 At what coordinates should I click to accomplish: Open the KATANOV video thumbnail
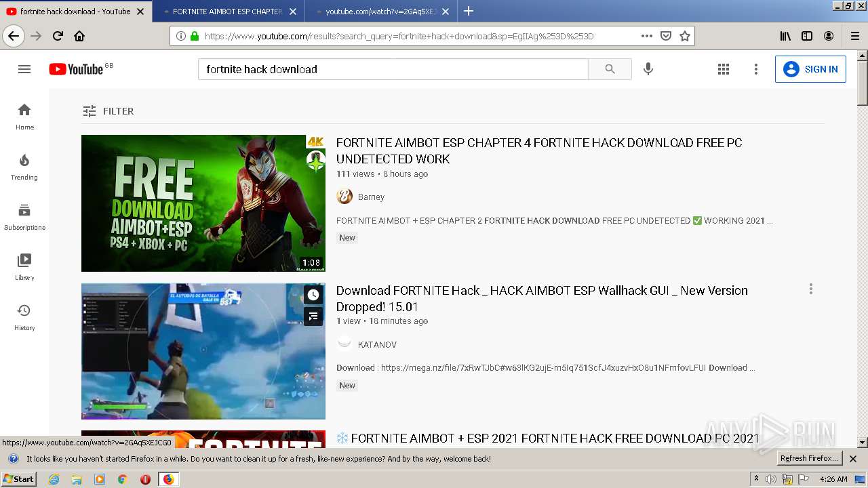[203, 351]
